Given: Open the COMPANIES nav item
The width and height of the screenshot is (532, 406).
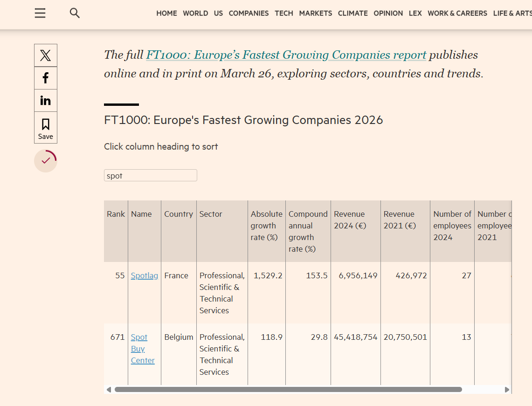Looking at the screenshot, I should 249,13.
